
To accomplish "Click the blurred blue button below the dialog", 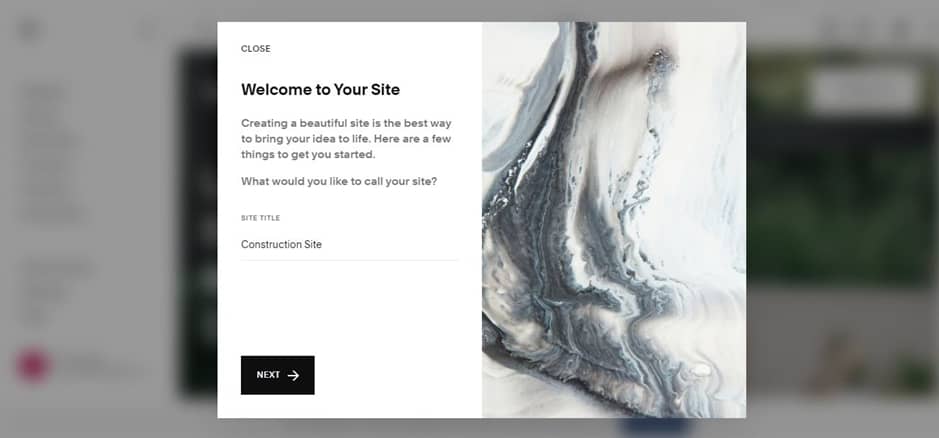I will coord(656,426).
